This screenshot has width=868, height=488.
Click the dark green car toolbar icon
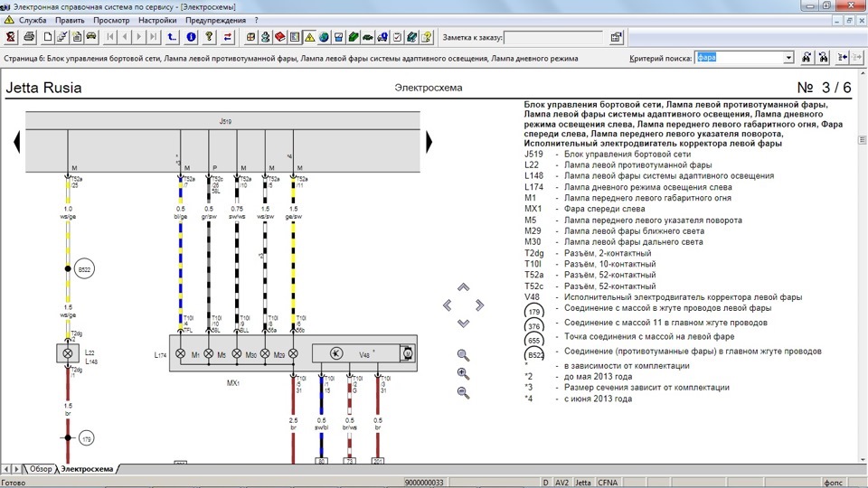368,37
